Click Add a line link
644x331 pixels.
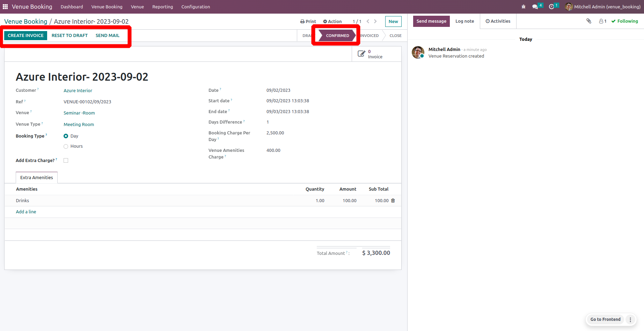(x=26, y=212)
